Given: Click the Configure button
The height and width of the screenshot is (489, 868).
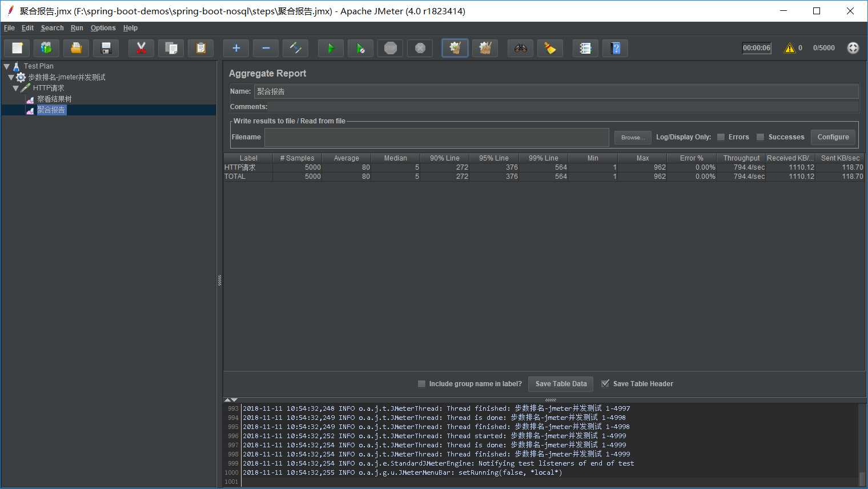Looking at the screenshot, I should click(833, 137).
